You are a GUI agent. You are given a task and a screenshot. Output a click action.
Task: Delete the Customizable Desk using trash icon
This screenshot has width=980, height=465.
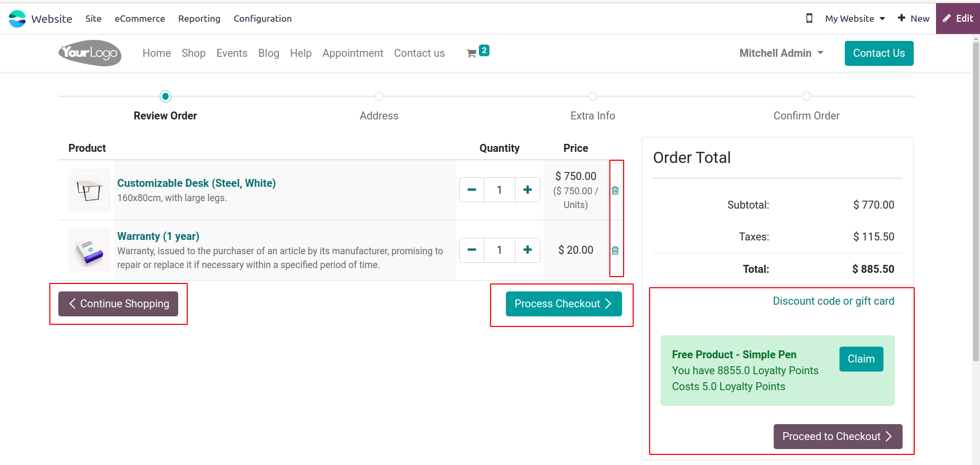click(615, 191)
